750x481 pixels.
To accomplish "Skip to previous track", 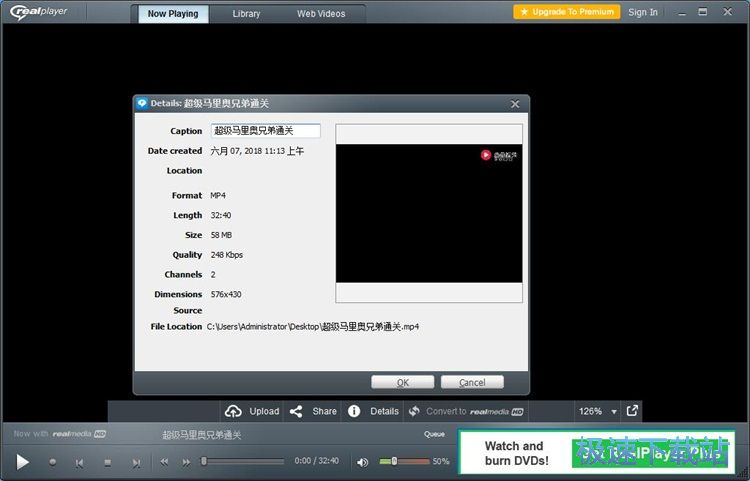I will click(x=79, y=462).
